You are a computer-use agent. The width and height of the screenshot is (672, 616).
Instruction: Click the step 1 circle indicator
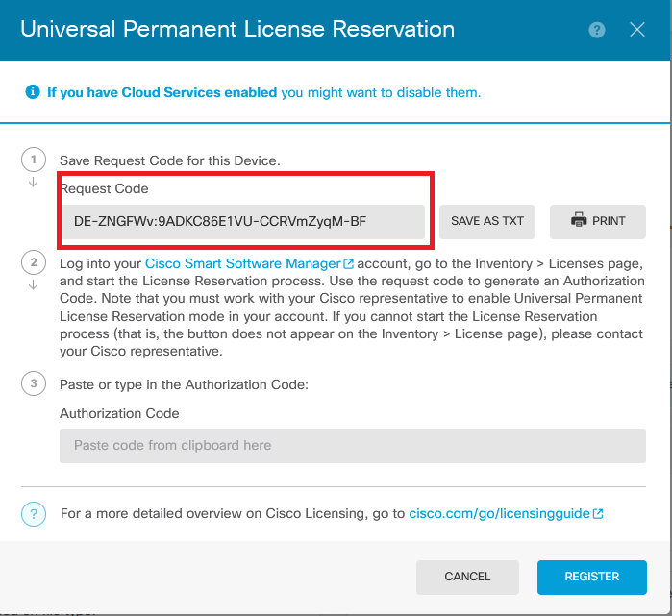click(x=34, y=160)
